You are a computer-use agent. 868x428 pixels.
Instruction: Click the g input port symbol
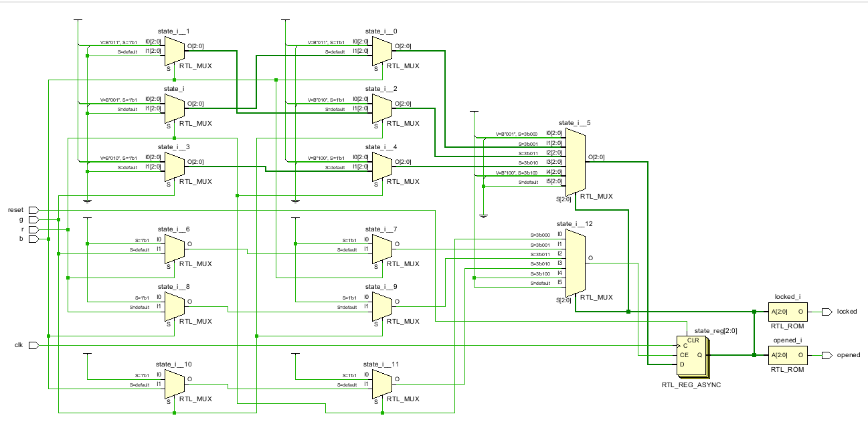coord(34,219)
